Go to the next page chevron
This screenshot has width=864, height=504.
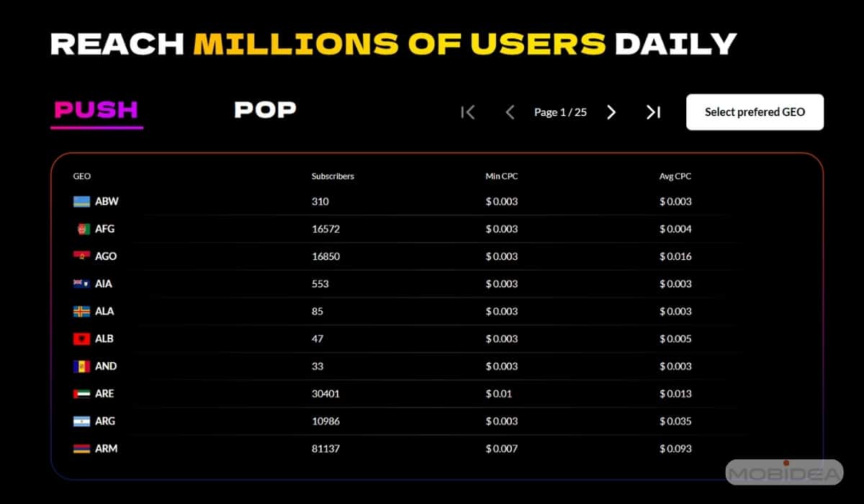(611, 112)
